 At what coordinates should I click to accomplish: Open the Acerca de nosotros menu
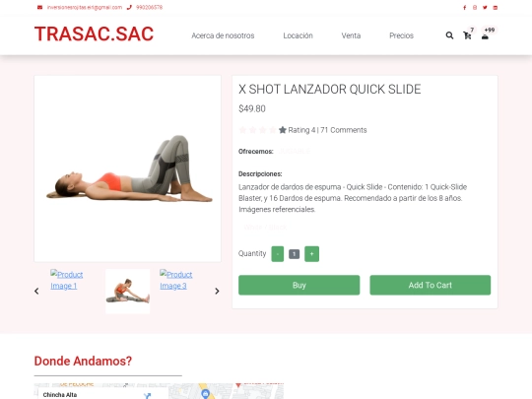(223, 35)
